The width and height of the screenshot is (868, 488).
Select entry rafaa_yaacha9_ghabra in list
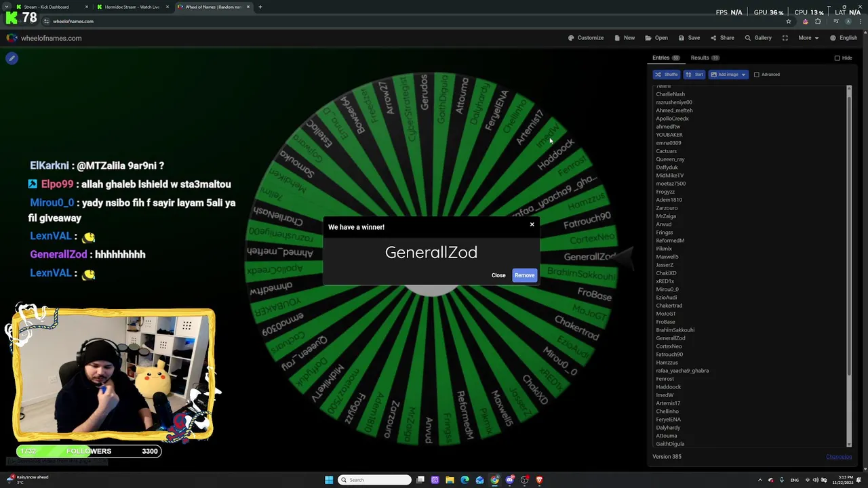[682, 371]
